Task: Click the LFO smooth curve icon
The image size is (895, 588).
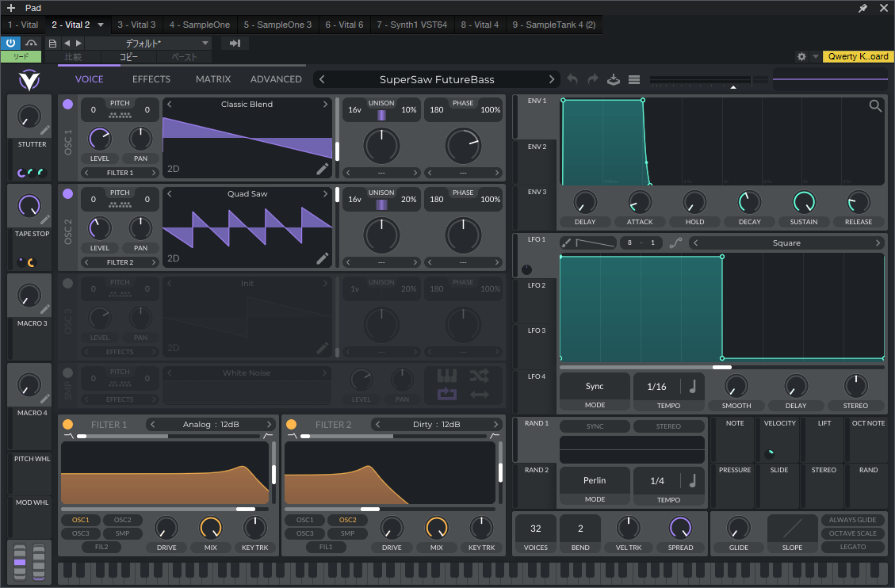Action: [x=675, y=243]
